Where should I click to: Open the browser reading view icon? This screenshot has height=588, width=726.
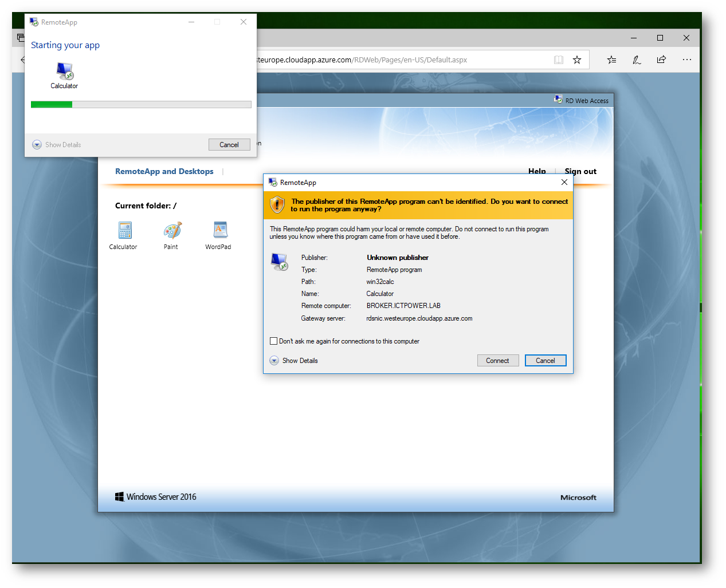tap(559, 60)
